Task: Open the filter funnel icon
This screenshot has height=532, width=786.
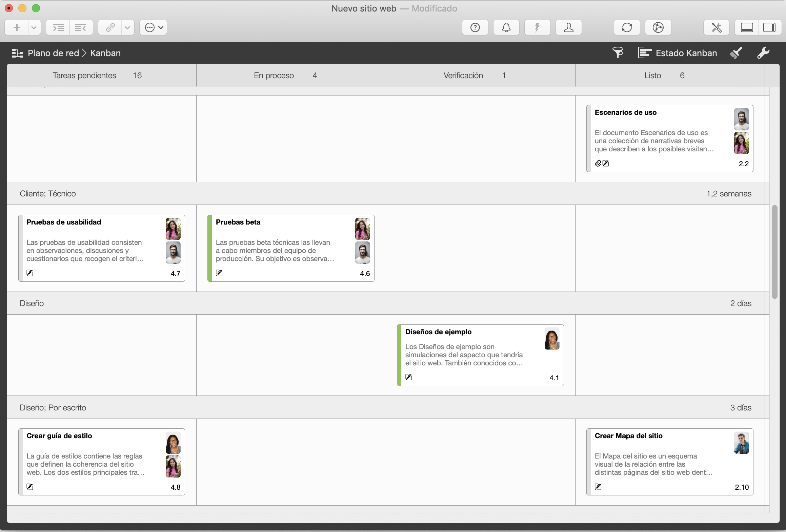Action: pos(618,53)
